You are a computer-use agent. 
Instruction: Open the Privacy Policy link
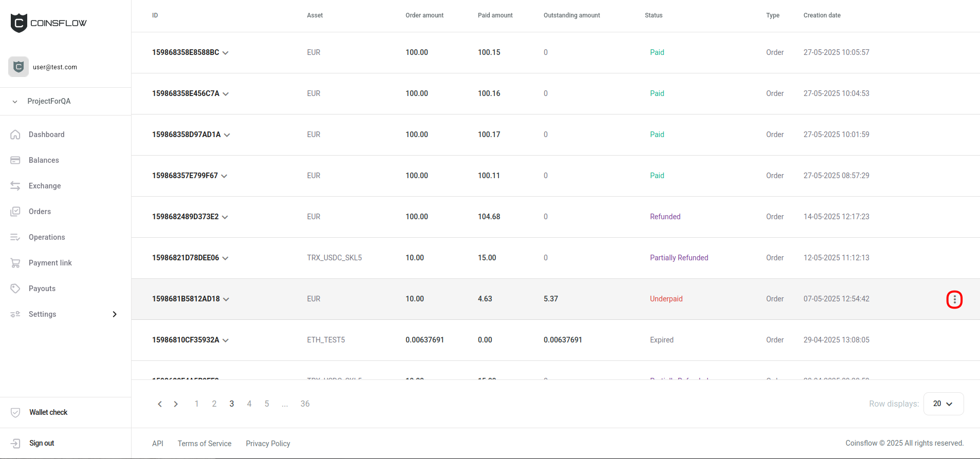coord(268,444)
